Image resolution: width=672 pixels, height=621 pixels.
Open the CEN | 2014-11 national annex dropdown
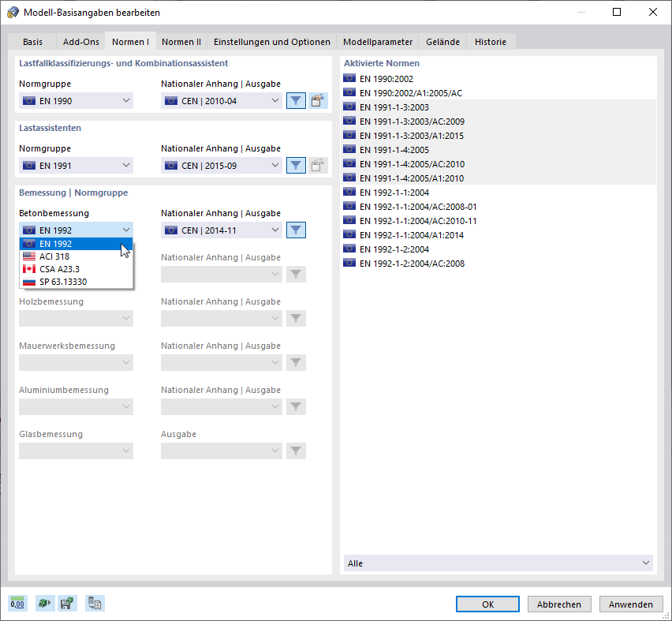coord(221,230)
